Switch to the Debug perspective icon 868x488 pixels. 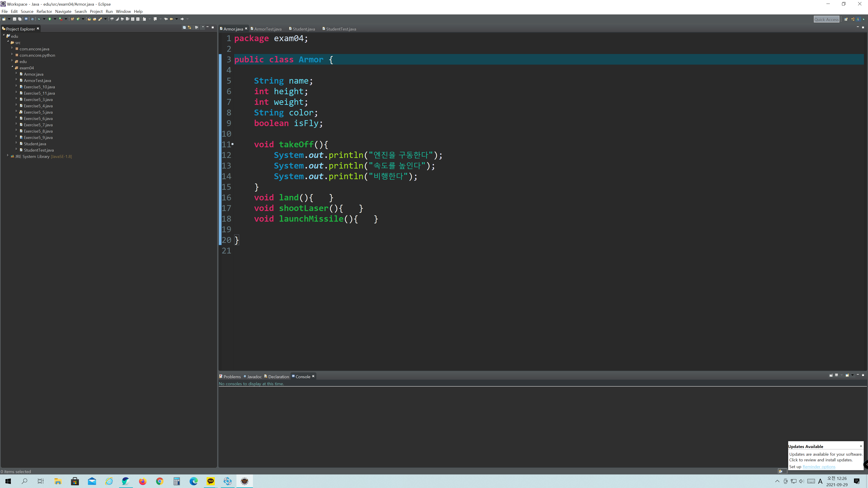point(864,19)
